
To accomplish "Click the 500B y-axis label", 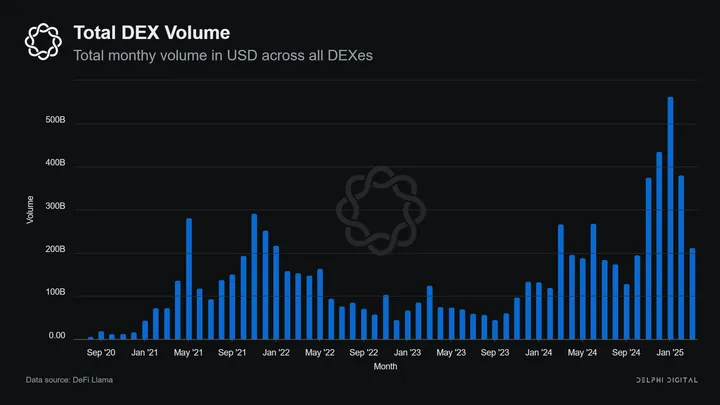I will point(55,122).
